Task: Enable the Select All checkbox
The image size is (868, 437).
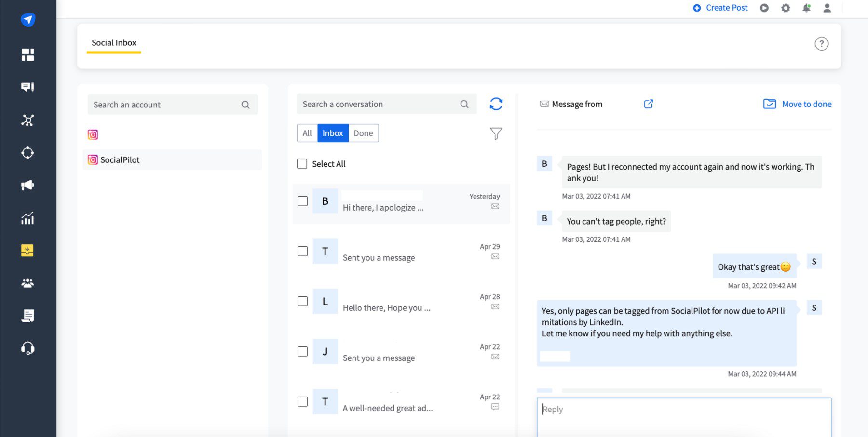Action: coord(302,164)
